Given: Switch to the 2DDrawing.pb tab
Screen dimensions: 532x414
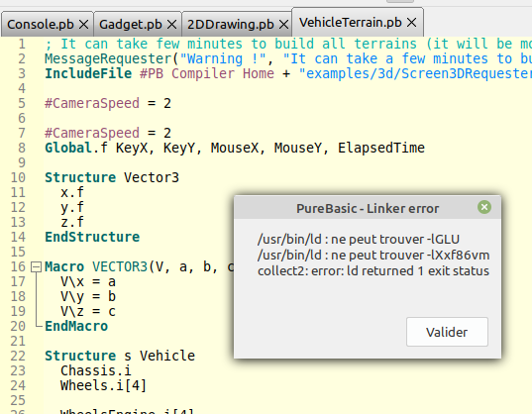Looking at the screenshot, I should (x=231, y=25).
